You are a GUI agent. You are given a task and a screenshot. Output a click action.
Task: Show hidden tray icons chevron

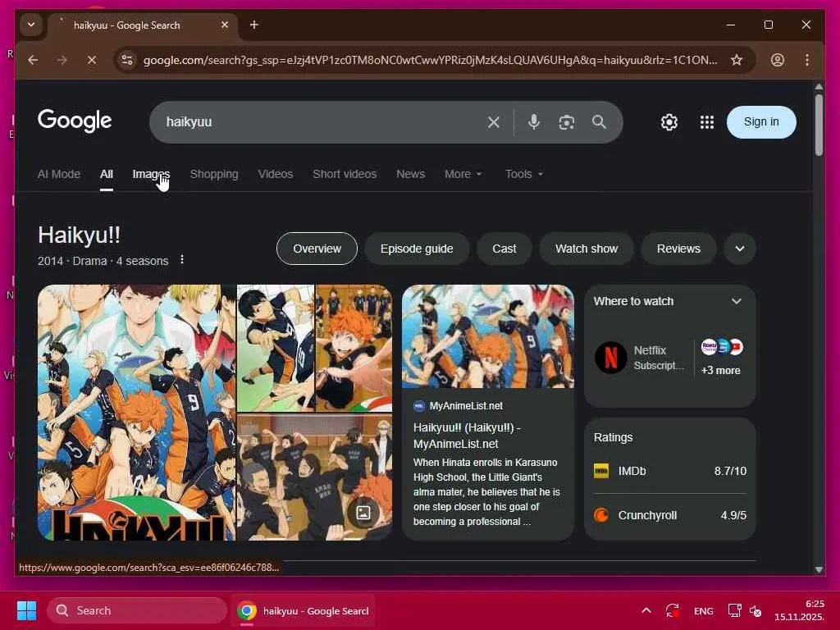click(646, 610)
